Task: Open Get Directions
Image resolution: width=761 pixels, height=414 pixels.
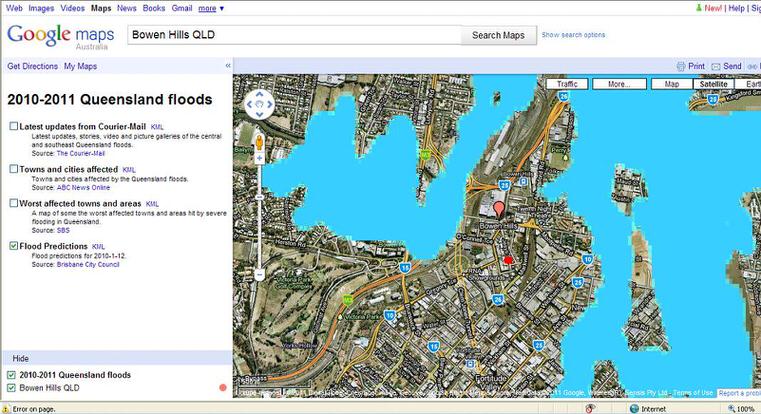Action: point(33,66)
